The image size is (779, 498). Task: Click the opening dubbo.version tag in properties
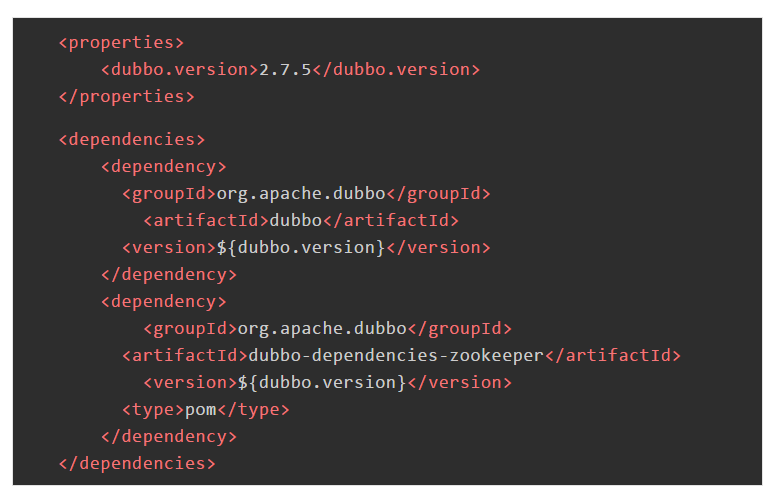[x=179, y=70]
